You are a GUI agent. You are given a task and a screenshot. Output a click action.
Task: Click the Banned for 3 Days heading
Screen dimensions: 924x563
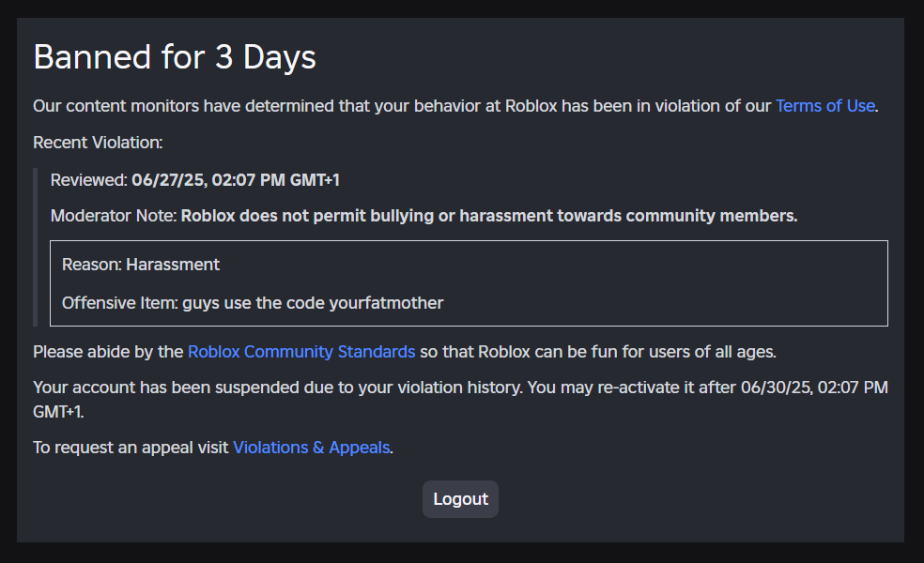[x=175, y=57]
